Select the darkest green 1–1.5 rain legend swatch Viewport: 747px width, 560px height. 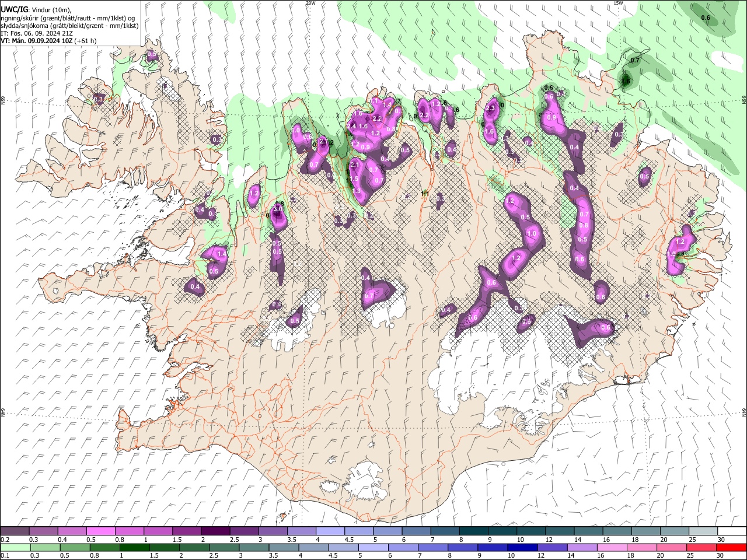[x=135, y=547]
